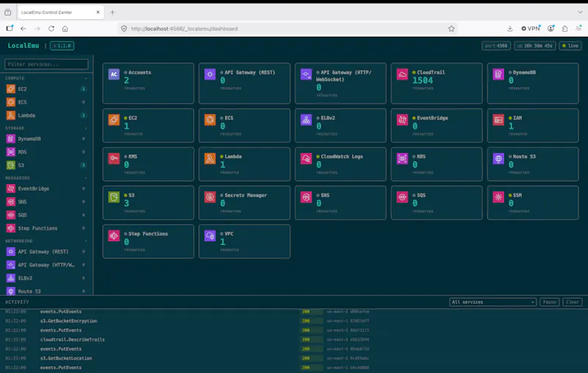Screen dimensions: 588x373
Task: Open the browser extensions icon
Action: [564, 29]
